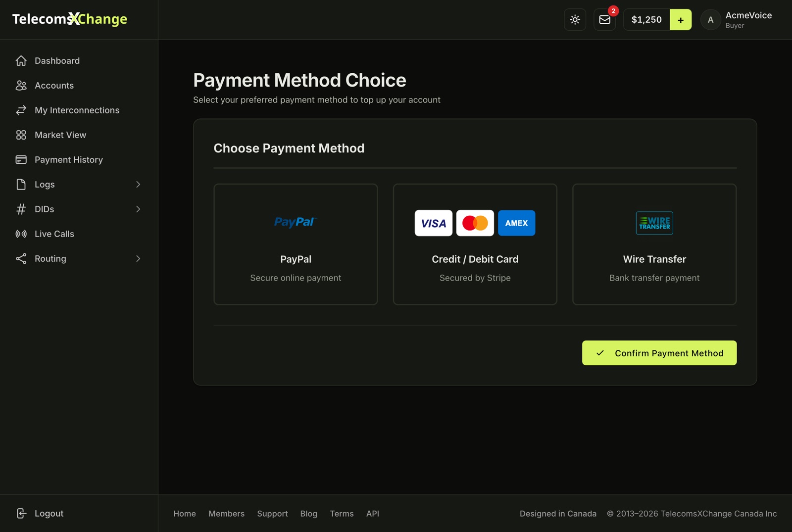Click the Logs file icon
The width and height of the screenshot is (792, 532).
(21, 184)
